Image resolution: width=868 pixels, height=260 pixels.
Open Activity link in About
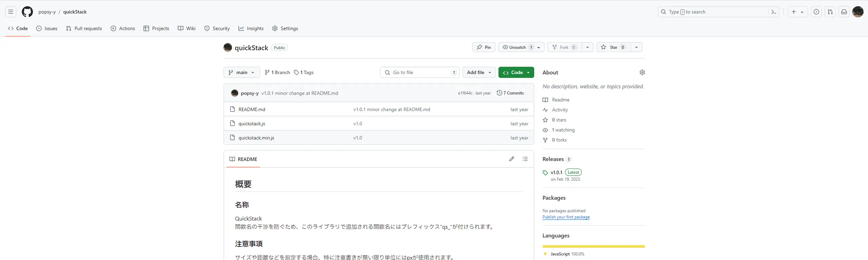tap(555, 110)
